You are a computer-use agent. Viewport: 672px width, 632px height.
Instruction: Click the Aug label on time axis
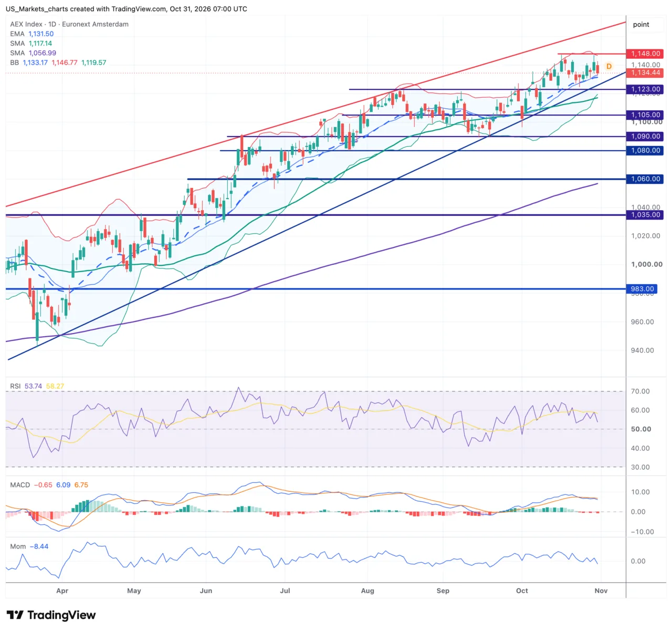(x=367, y=590)
